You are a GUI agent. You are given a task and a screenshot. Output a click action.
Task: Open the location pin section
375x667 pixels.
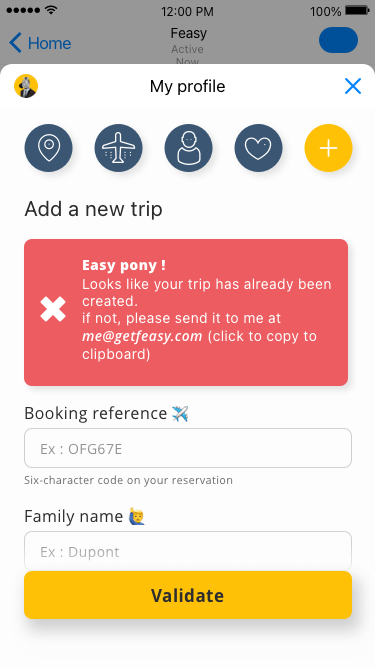[48, 148]
